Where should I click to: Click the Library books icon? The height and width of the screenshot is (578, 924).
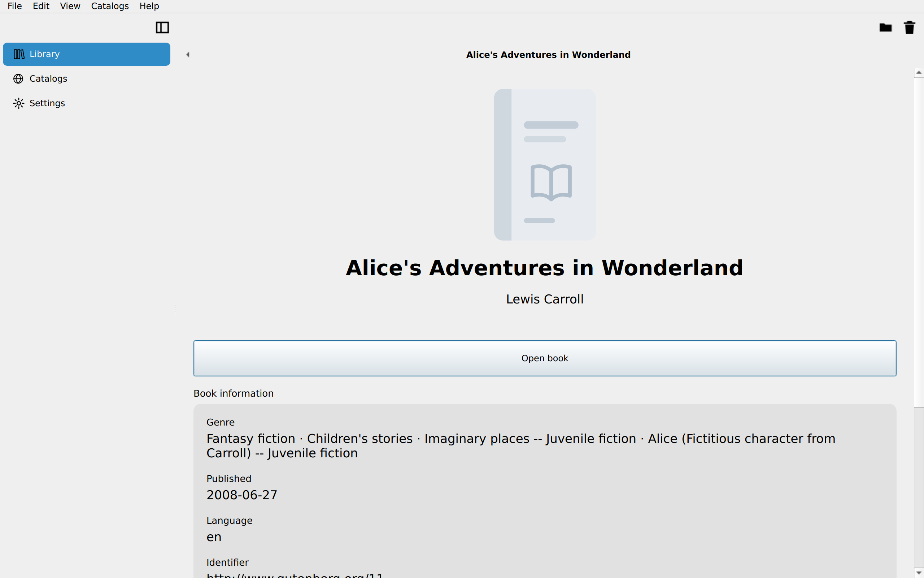click(x=19, y=54)
